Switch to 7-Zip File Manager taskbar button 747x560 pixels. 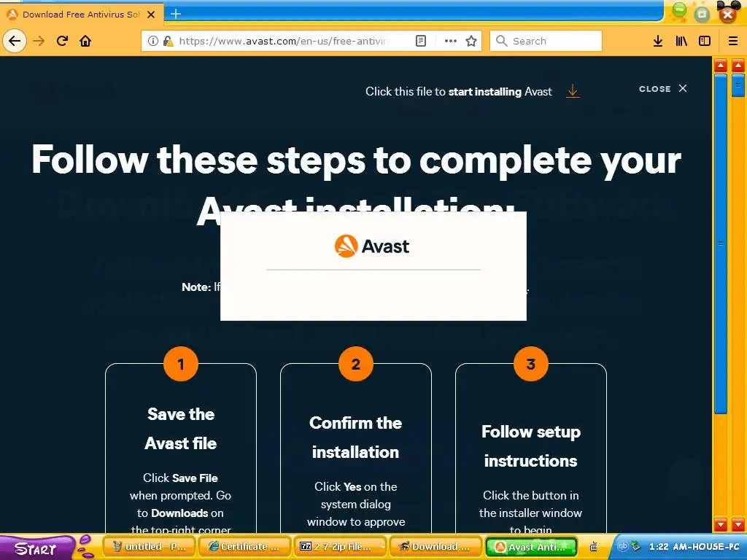coord(340,547)
